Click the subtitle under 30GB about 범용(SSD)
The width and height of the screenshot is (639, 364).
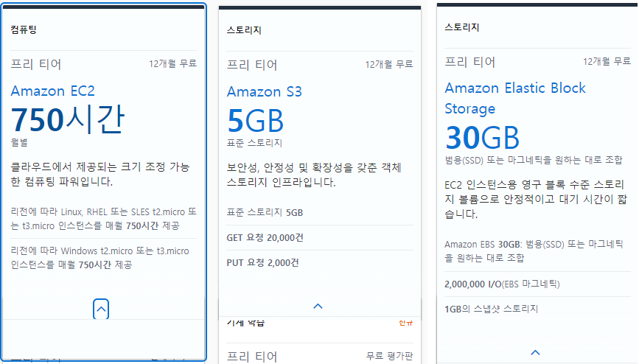534,160
